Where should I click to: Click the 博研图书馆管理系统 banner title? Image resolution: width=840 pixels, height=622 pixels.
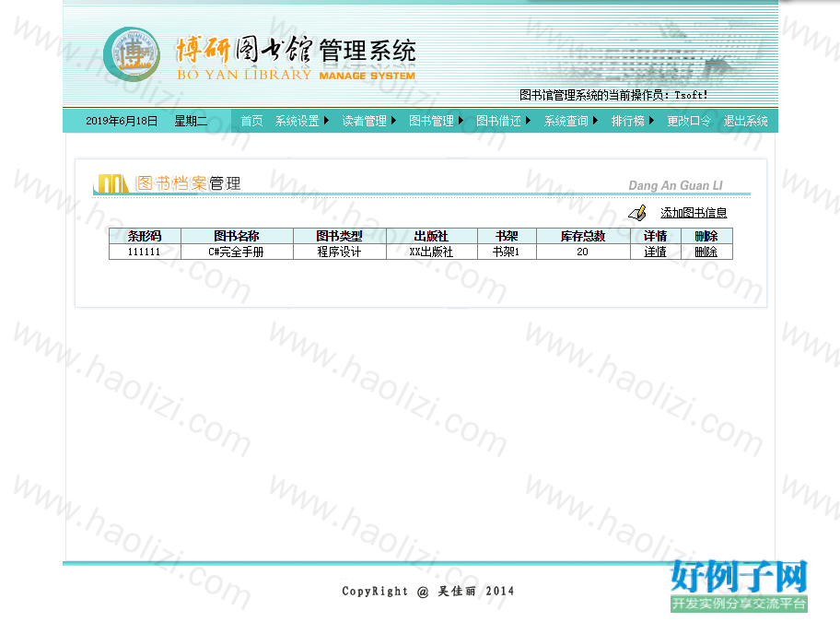point(296,51)
